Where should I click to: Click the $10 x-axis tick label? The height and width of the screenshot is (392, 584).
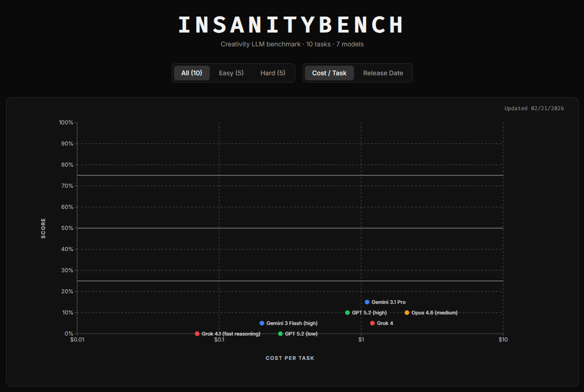[x=503, y=340]
